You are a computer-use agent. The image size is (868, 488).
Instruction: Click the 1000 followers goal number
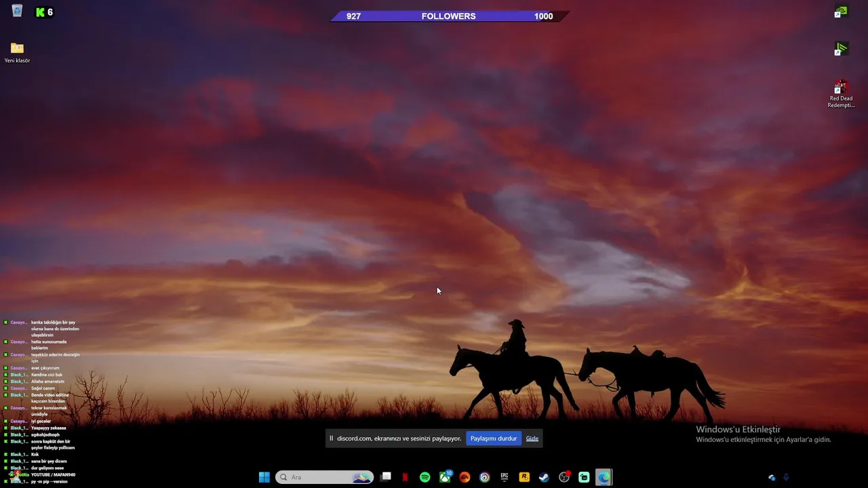543,16
